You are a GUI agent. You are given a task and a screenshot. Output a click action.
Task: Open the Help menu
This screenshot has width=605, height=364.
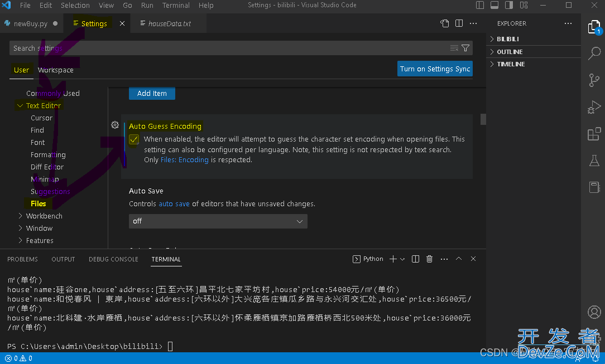point(206,5)
